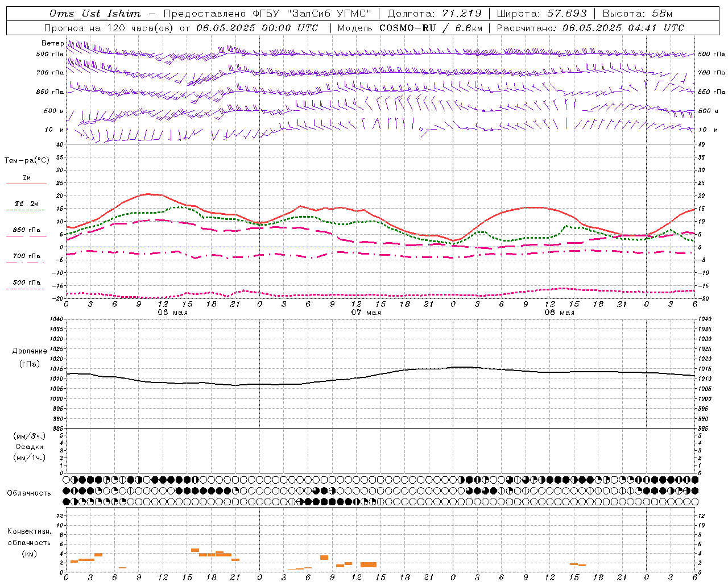Click the (мм/3ч.) precipitation unit label

30,436
